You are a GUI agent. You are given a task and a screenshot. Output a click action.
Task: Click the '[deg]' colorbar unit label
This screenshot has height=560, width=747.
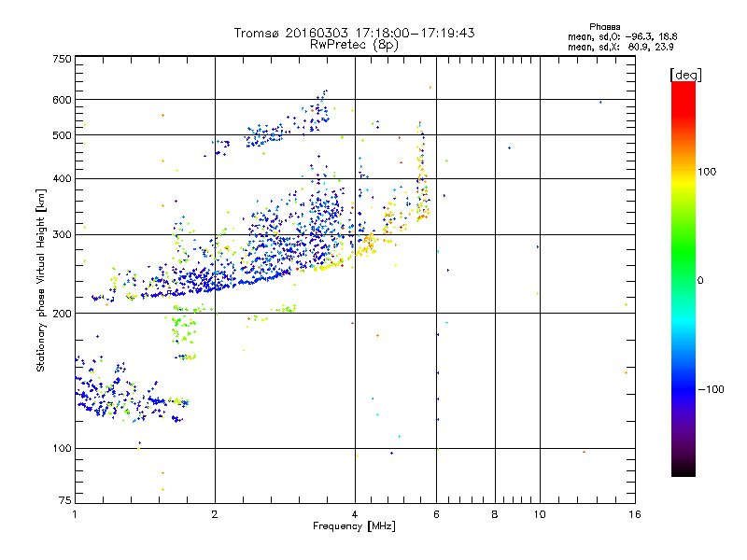[685, 75]
